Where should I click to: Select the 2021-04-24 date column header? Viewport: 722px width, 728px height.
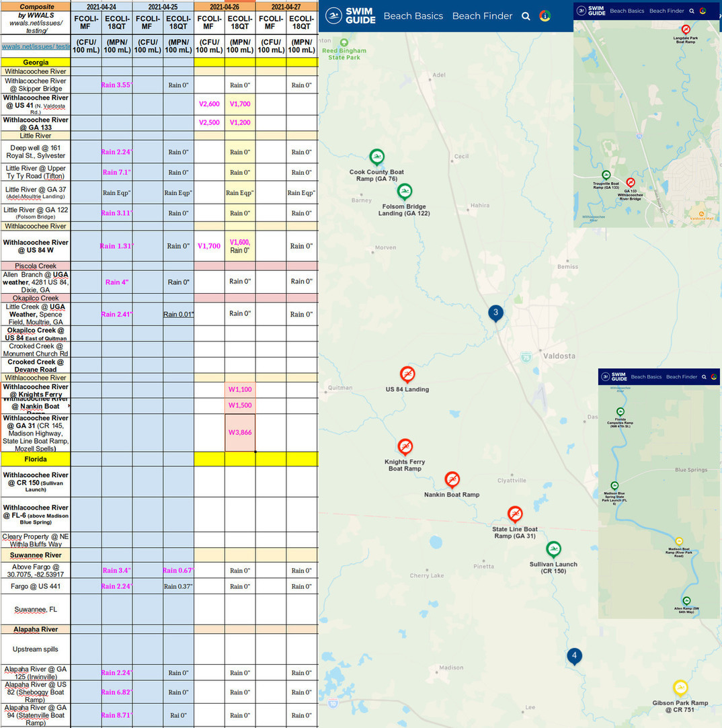click(102, 7)
